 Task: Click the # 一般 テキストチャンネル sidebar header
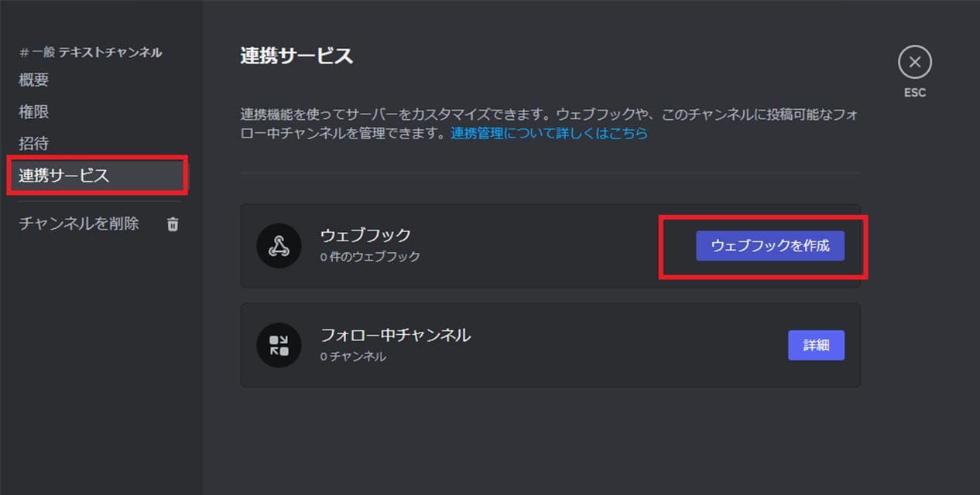tap(91, 53)
